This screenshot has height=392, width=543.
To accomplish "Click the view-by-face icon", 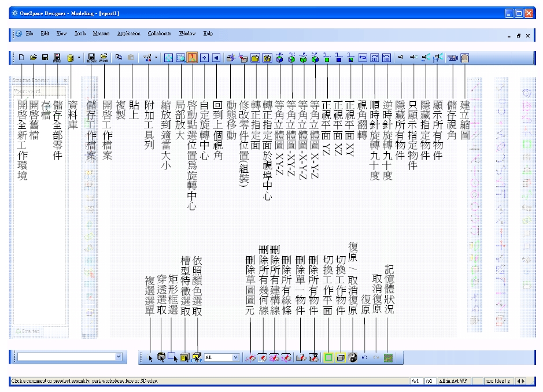I will point(256,58).
